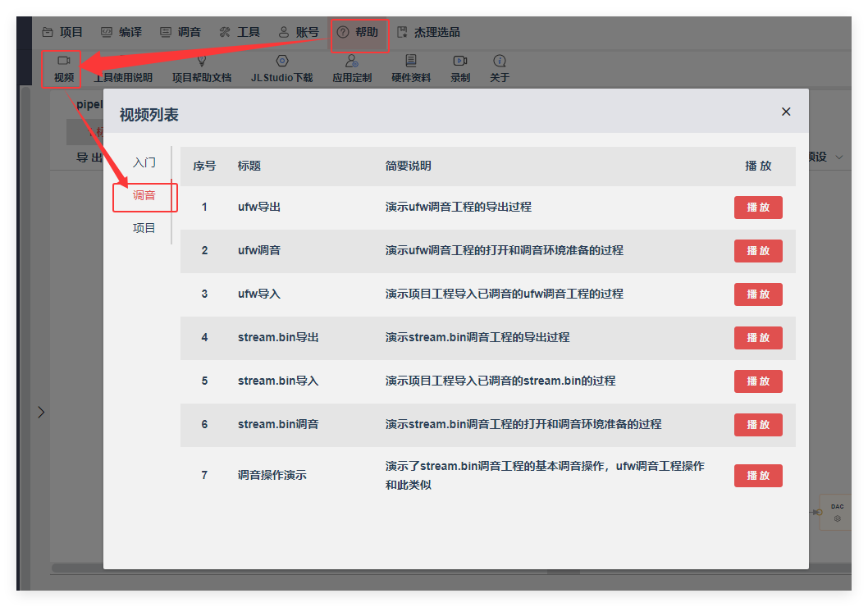Play the ufw导出 video

pos(758,208)
